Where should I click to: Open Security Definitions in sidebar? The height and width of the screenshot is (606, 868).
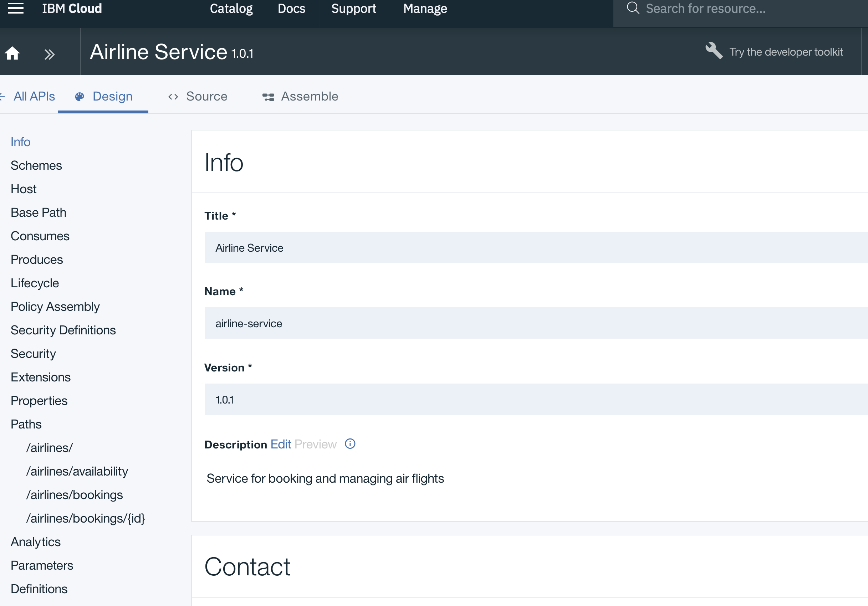click(x=63, y=330)
